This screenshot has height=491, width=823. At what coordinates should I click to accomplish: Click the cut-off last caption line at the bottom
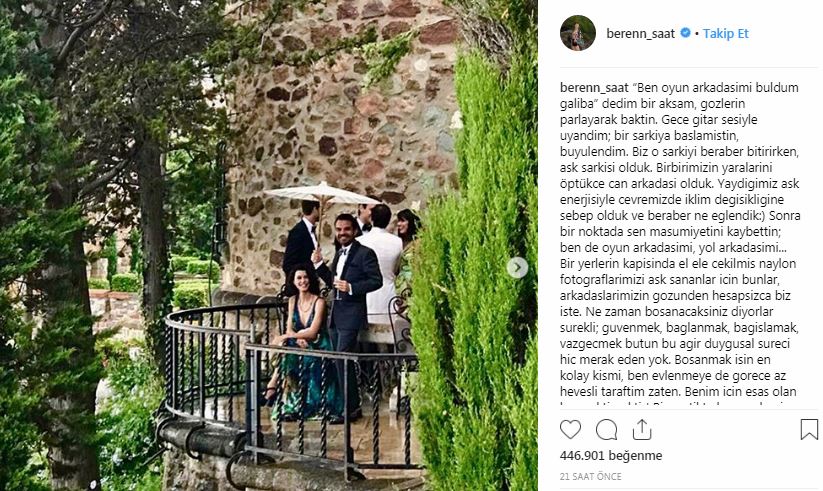[x=680, y=404]
